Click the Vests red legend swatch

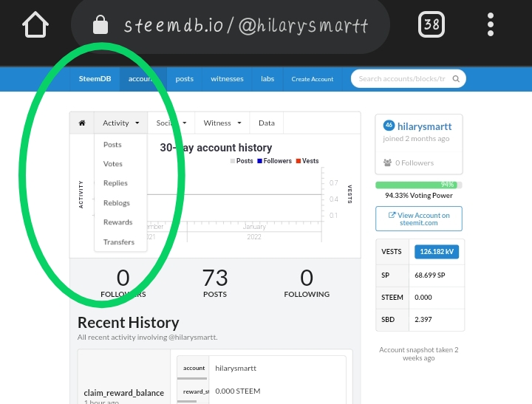(x=299, y=161)
